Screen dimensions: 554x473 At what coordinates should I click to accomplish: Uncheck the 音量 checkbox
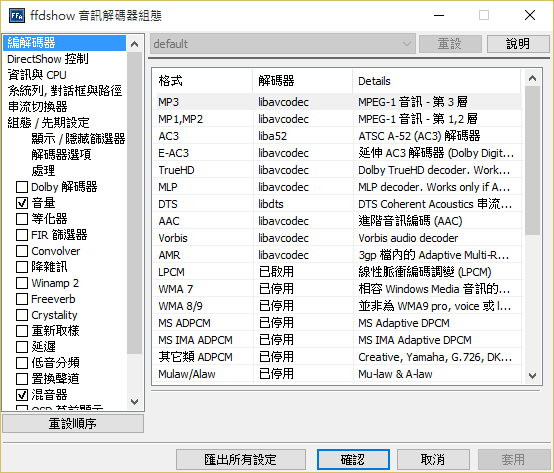(22, 203)
